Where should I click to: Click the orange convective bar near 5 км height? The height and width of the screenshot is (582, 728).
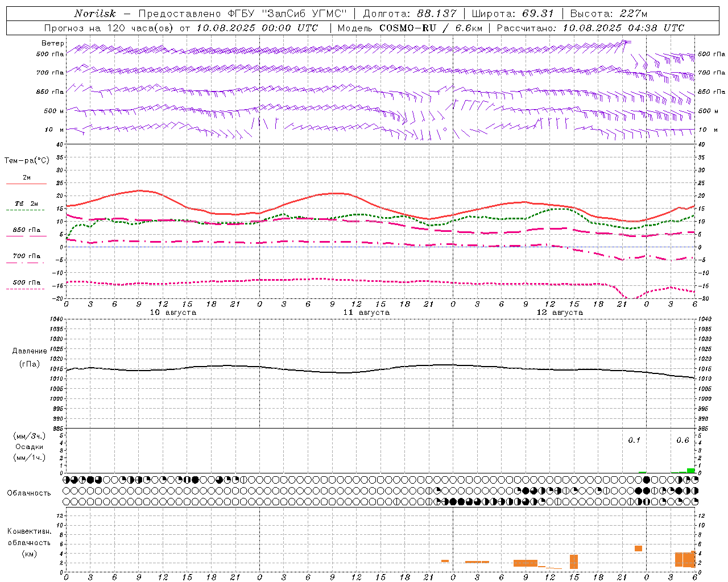tap(638, 548)
